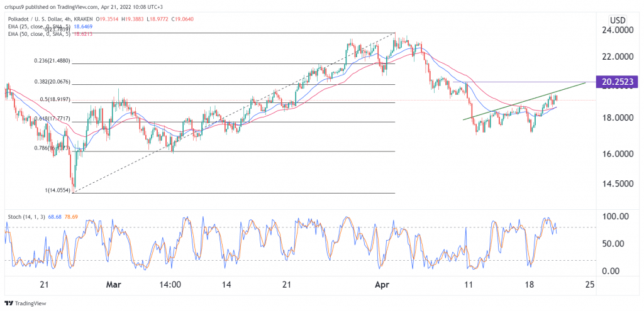This screenshot has height=311, width=644.
Task: Click the 18 date label on time axis
Action: [x=530, y=283]
